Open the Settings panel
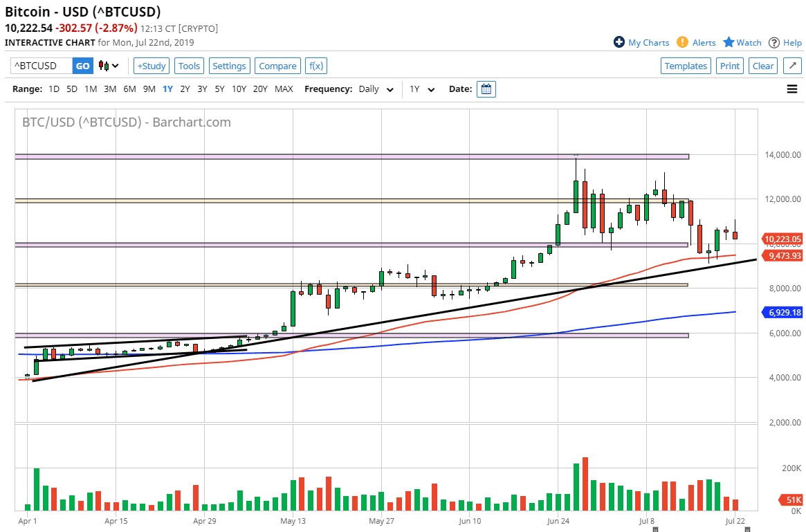806x532 pixels. click(x=229, y=66)
